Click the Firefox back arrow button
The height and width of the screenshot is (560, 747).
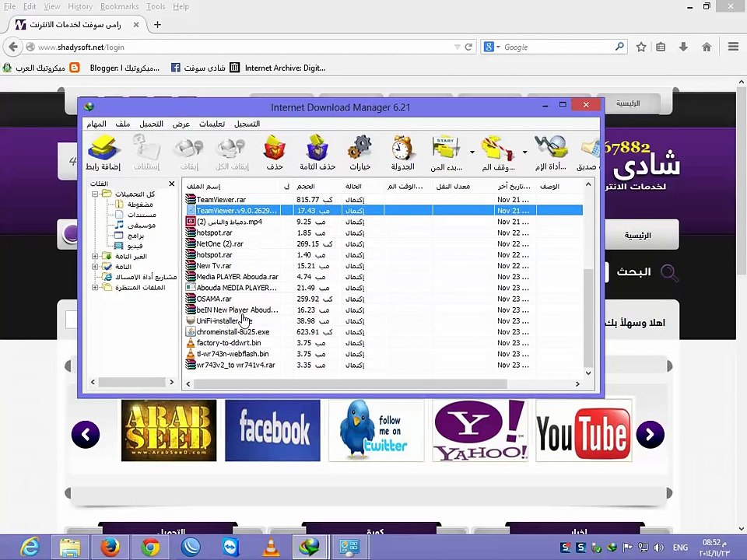pyautogui.click(x=13, y=47)
